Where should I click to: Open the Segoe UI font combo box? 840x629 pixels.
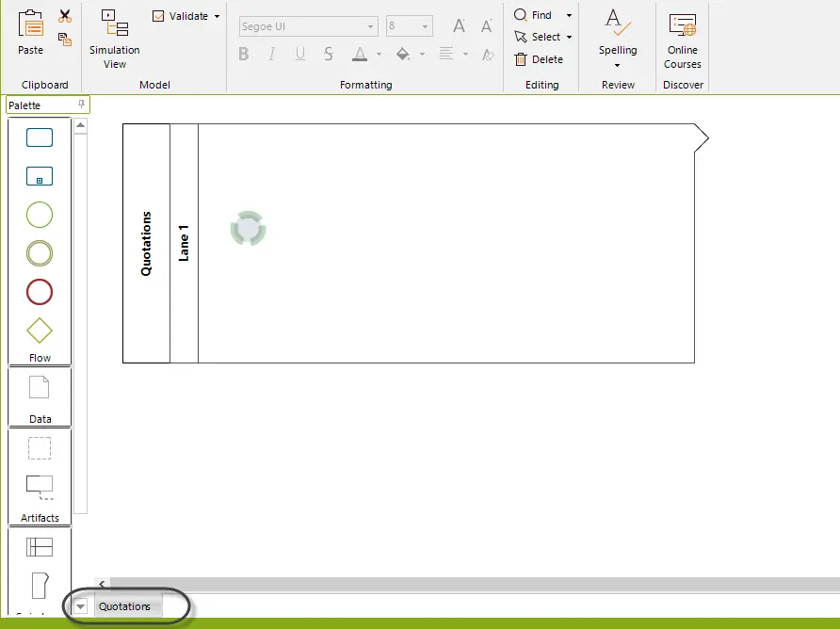pyautogui.click(x=309, y=26)
